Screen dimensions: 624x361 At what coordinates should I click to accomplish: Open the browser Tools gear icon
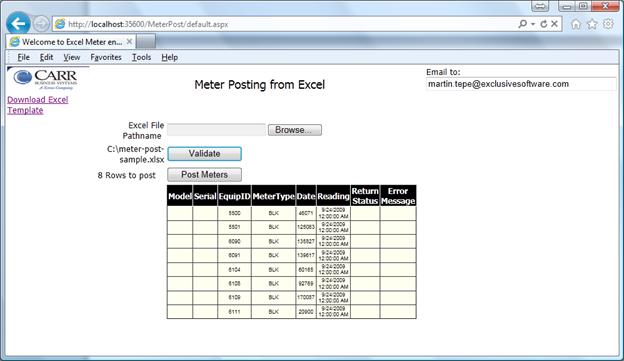click(x=608, y=24)
